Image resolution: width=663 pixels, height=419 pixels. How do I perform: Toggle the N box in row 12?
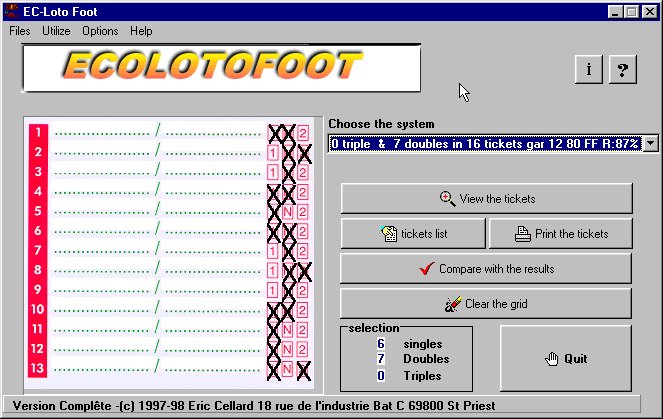[x=288, y=349]
